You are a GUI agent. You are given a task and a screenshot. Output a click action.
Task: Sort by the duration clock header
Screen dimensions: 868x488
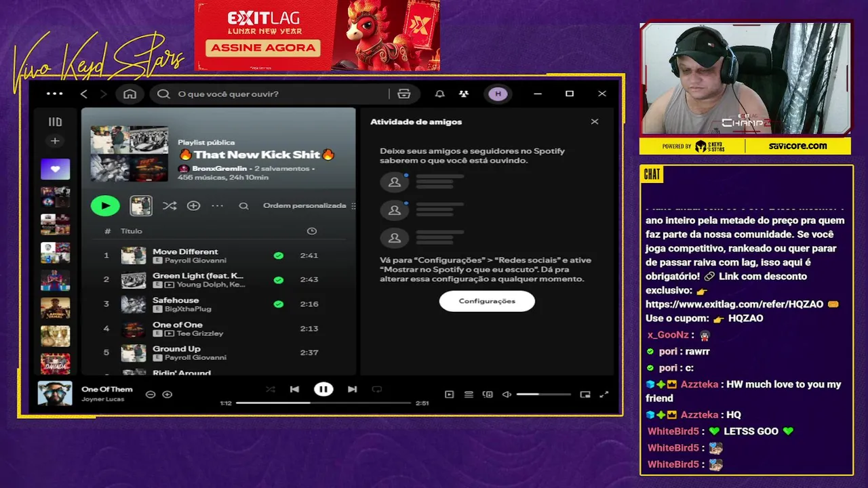click(x=311, y=231)
